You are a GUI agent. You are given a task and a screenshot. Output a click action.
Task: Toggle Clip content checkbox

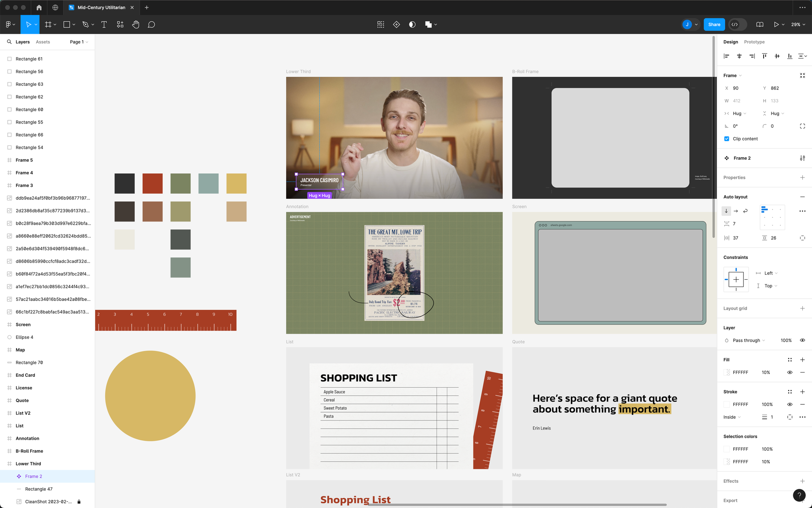pos(727,139)
